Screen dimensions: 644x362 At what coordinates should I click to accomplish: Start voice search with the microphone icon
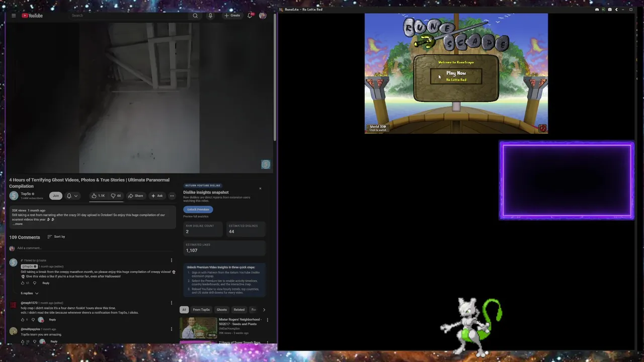coord(210,16)
